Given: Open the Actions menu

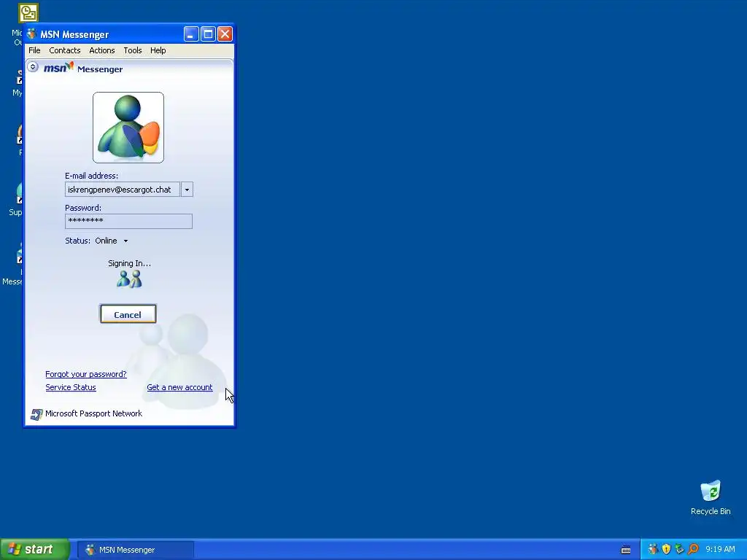Looking at the screenshot, I should click(x=102, y=50).
